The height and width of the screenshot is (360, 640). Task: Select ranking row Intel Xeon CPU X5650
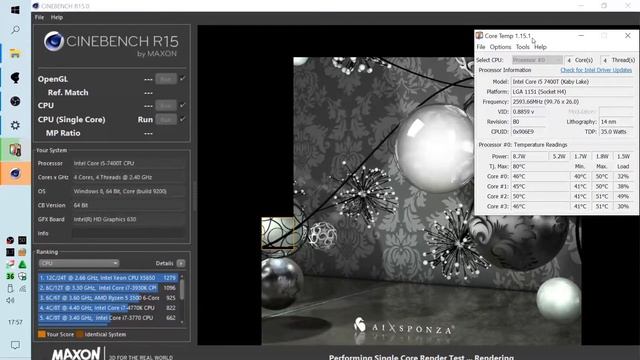point(108,278)
